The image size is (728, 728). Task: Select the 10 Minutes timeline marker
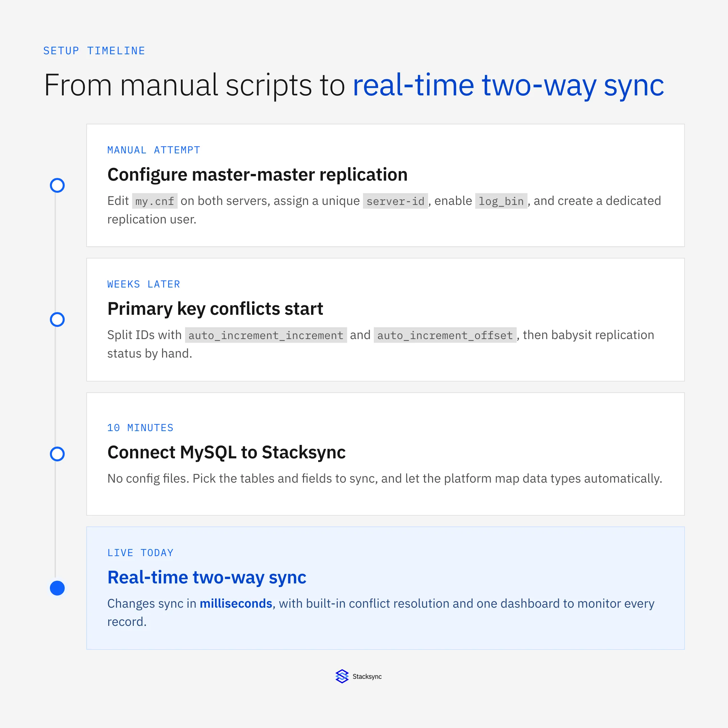click(57, 454)
